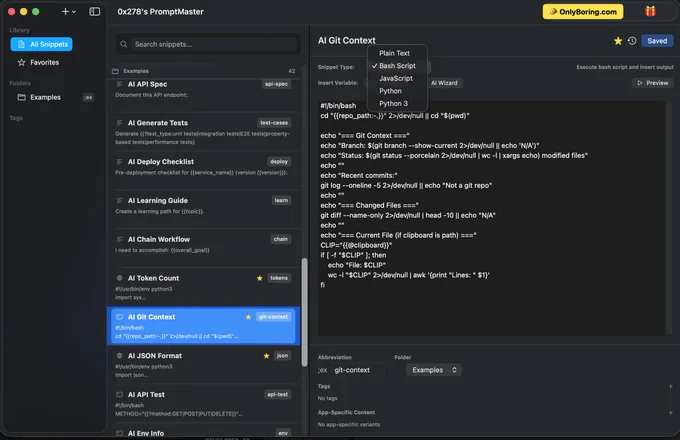Viewport: 680px width, 440px height.
Task: Select the AI Git Context snippet row
Action: (203, 326)
